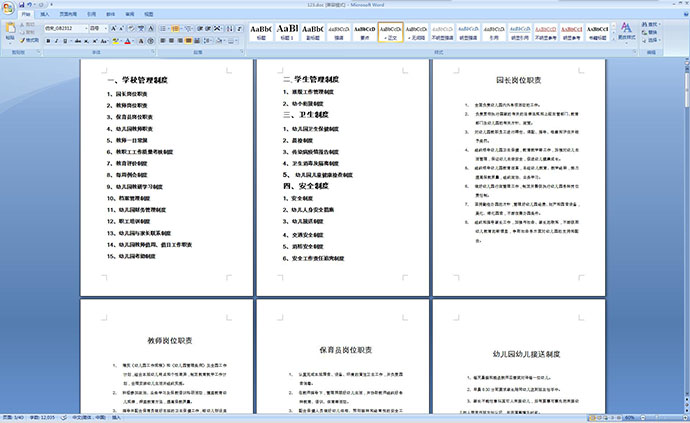The image size is (690, 423).
Task: Switch to View ribbon tab
Action: [x=149, y=14]
